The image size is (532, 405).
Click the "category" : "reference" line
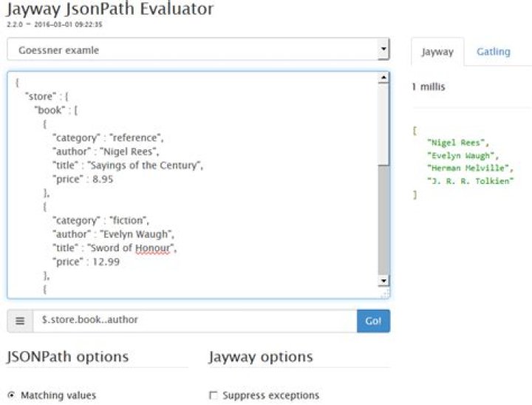(108, 137)
